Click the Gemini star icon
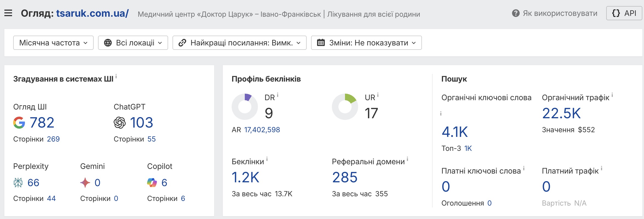This screenshot has height=219, width=644. tap(85, 183)
